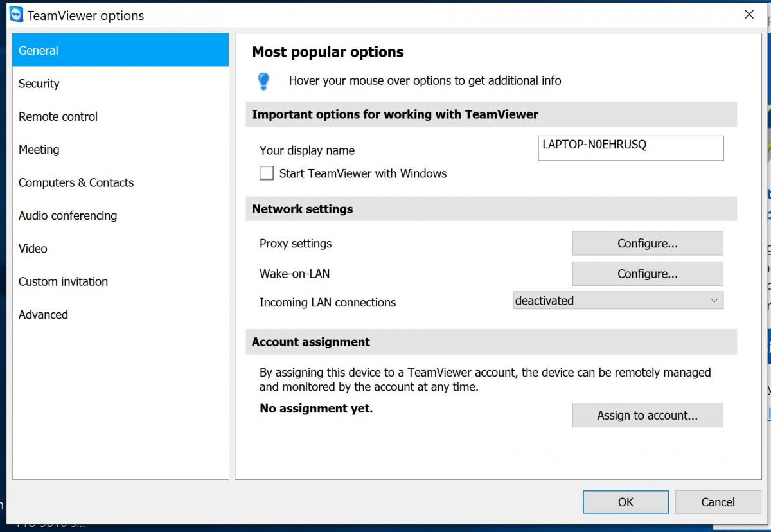Click the display name input field
The height and width of the screenshot is (532, 771).
pyautogui.click(x=631, y=148)
